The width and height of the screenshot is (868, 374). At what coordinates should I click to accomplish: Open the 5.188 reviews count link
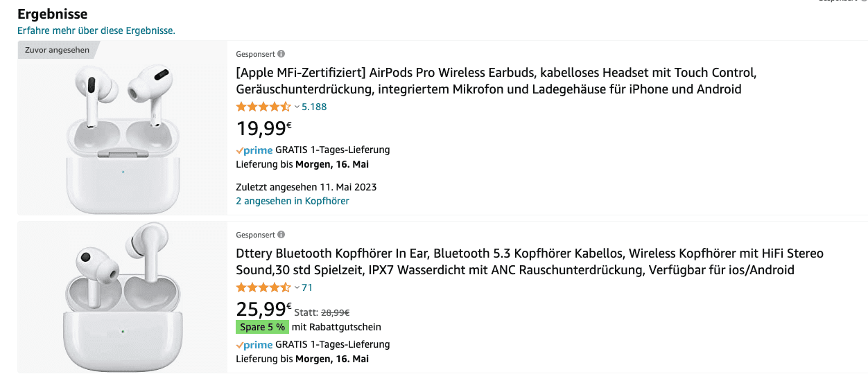coord(314,107)
